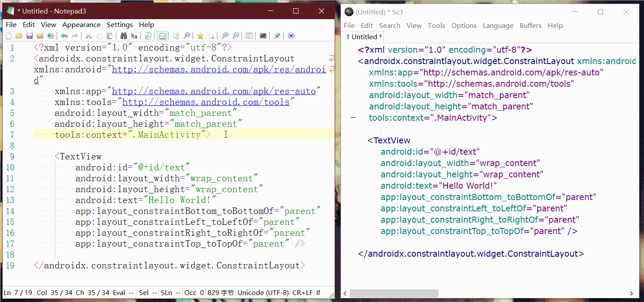The image size is (644, 302).
Task: Click the apk/res/android URL on line 2
Action: coord(219,69)
